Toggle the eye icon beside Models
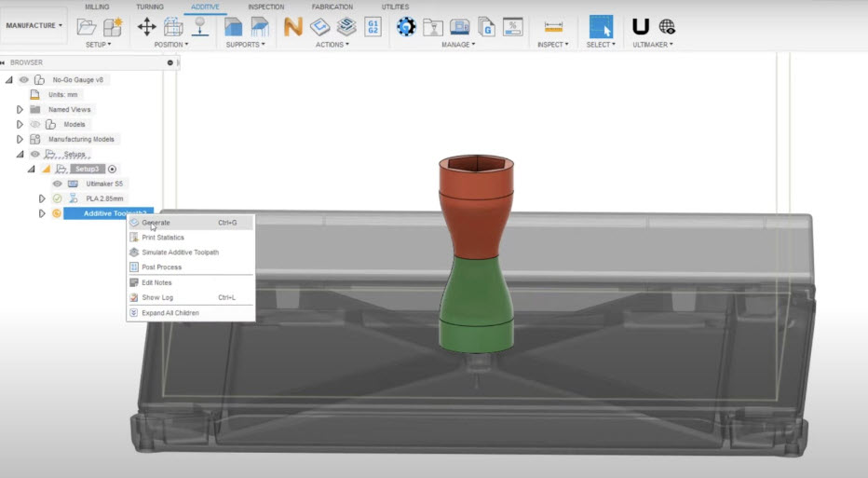Screen dimensions: 868x478 tap(34, 124)
